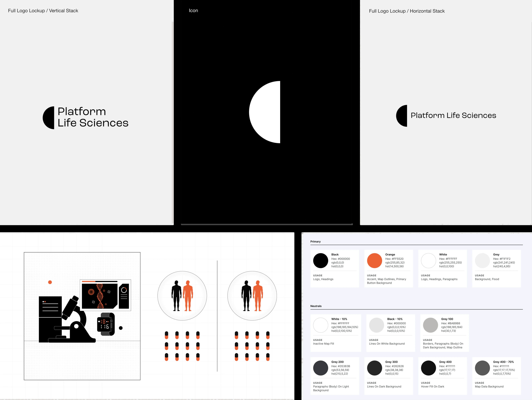Select the Grey 400 swatch circle

428,368
